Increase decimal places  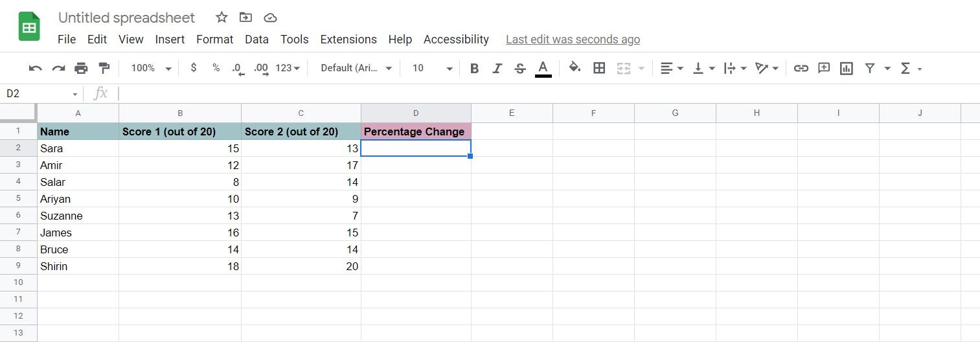[262, 68]
